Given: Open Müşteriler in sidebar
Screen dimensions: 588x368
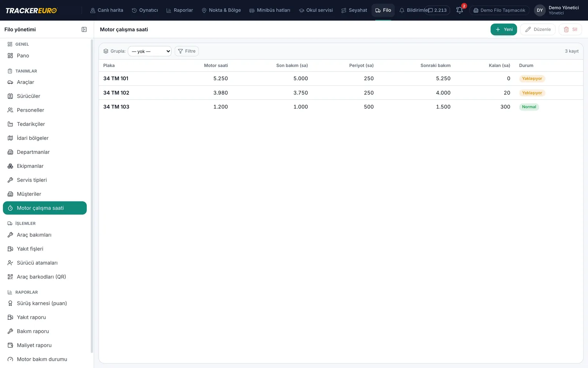Looking at the screenshot, I should pyautogui.click(x=45, y=194).
